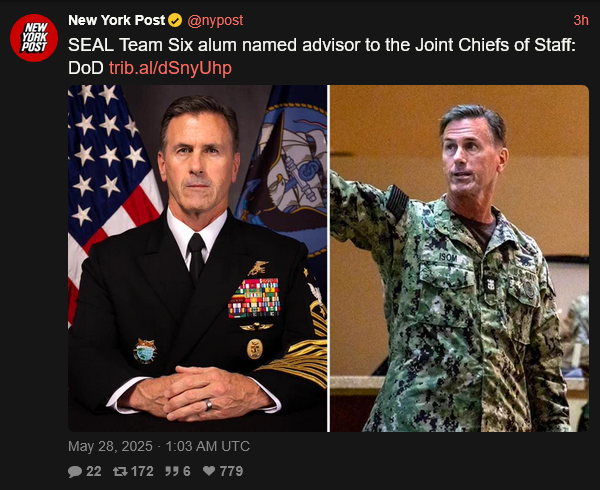This screenshot has height=490, width=600.
Task: Click the 172 retweets count
Action: (x=142, y=471)
